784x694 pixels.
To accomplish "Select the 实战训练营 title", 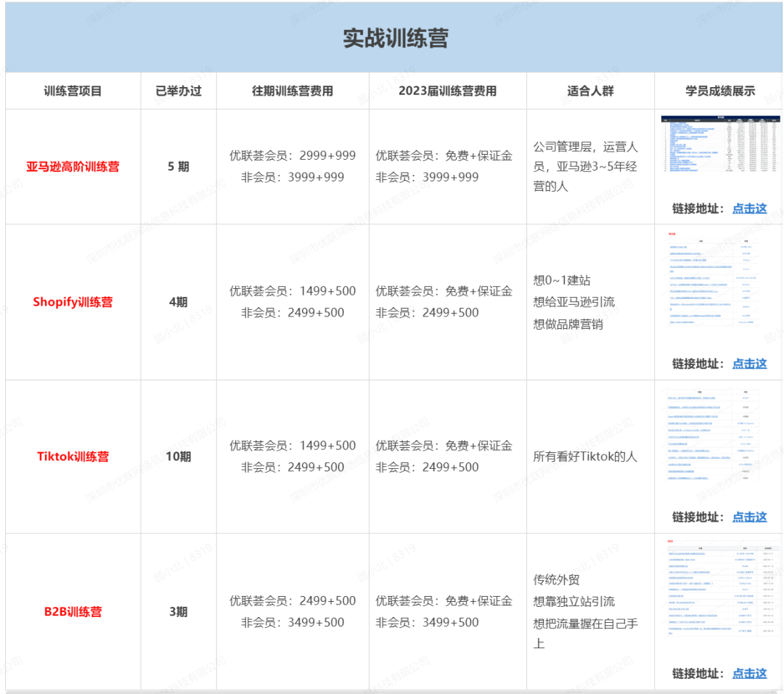I will [x=396, y=38].
